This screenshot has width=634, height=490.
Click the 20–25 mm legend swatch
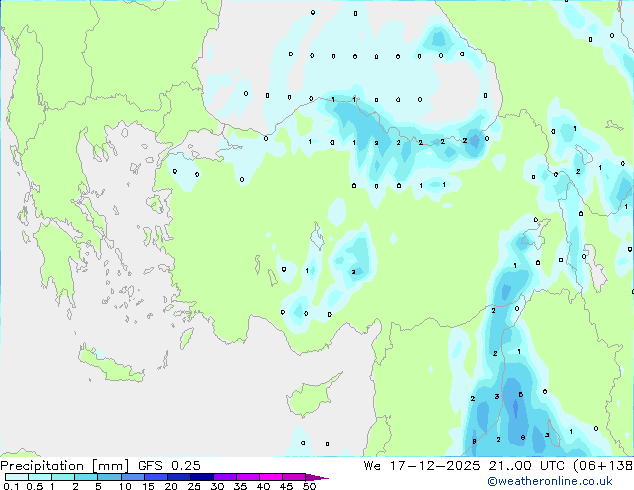click(178, 477)
